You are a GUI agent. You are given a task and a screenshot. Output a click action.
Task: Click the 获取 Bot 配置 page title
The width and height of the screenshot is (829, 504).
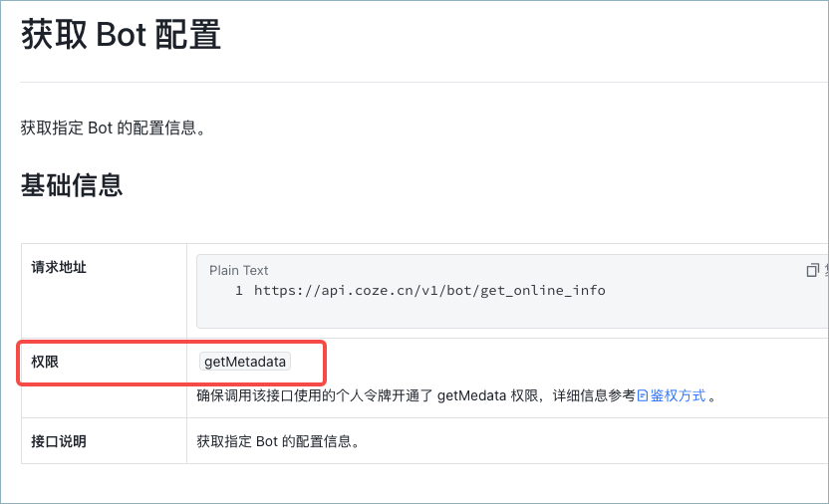point(121,35)
